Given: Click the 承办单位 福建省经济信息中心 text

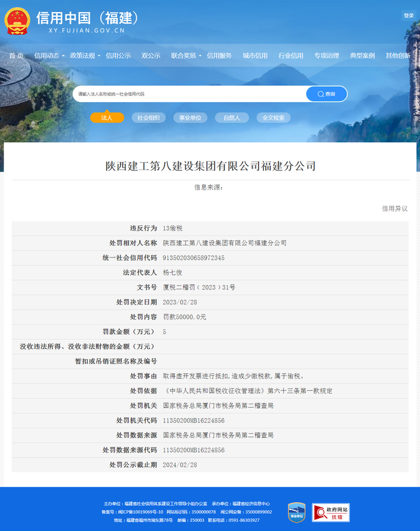Looking at the screenshot, I should click(241, 504).
